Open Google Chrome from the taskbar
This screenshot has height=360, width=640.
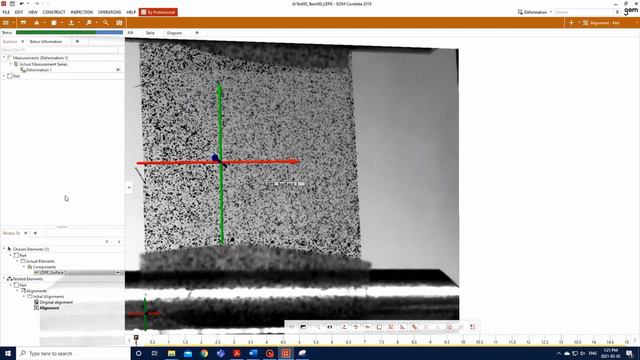tap(204, 353)
